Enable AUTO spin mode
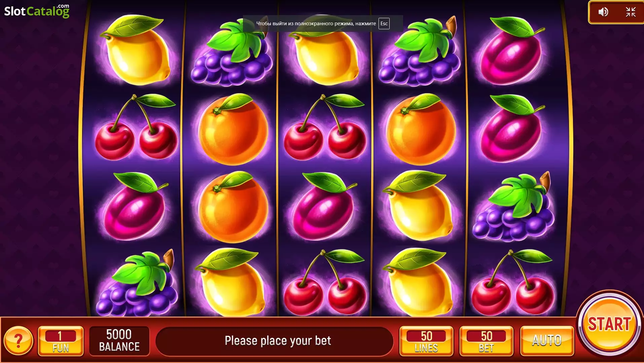Screen dimensions: 644x363 tap(547, 340)
